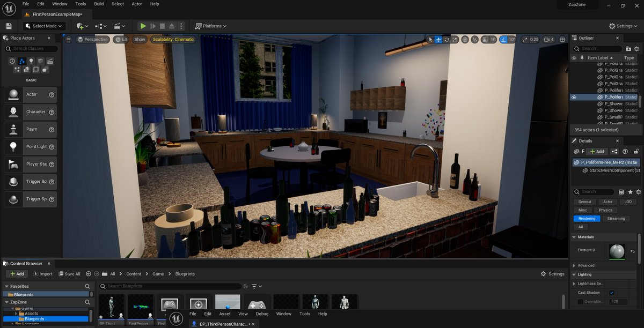
Task: Search classes in Place Actors field
Action: click(32, 49)
